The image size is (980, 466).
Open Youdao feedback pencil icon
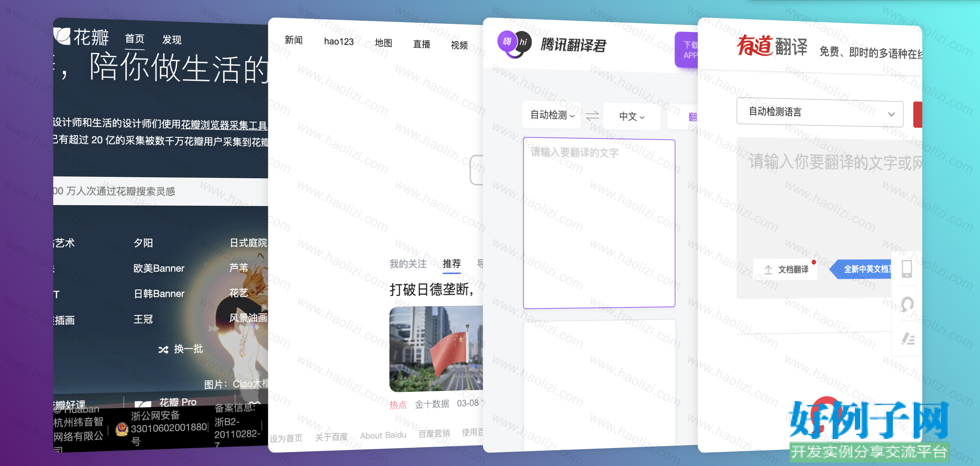click(x=908, y=339)
